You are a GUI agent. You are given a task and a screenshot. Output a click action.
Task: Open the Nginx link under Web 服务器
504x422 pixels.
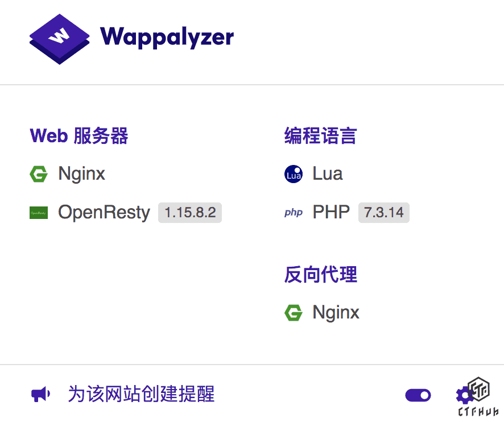(81, 174)
